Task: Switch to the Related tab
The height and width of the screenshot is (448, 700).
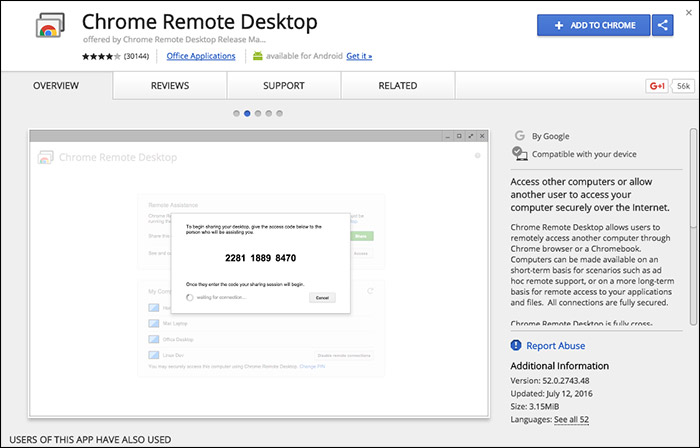Action: (398, 86)
